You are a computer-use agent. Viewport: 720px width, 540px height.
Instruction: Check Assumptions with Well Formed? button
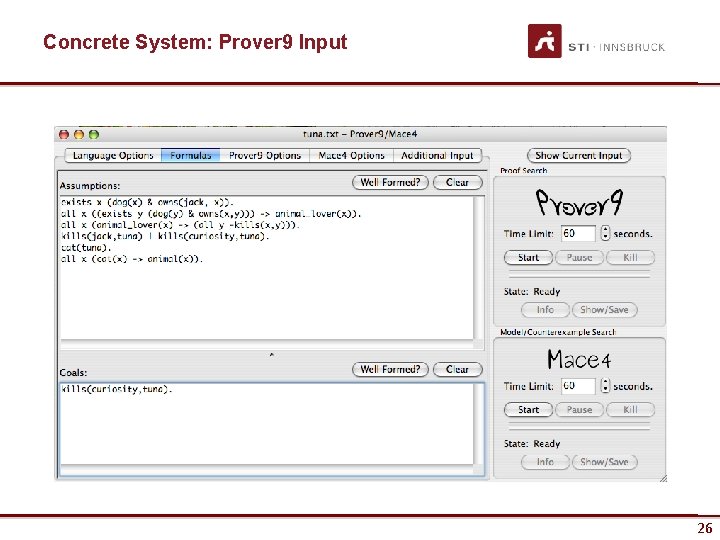click(390, 182)
